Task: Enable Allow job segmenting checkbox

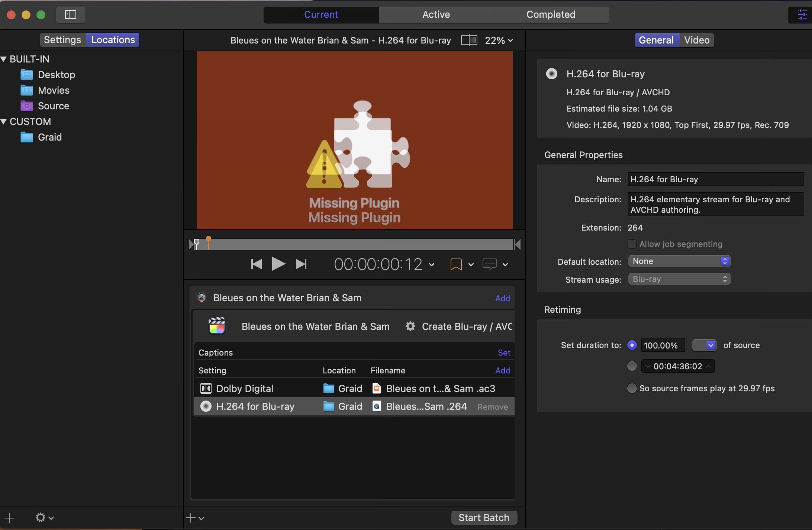Action: pos(632,244)
